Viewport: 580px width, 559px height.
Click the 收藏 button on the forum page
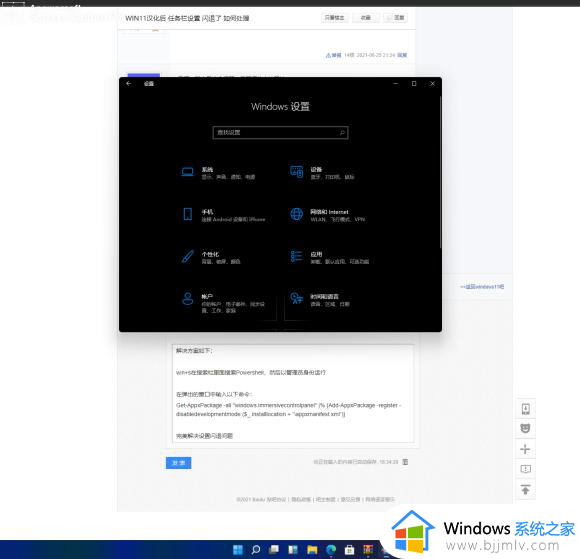point(365,18)
